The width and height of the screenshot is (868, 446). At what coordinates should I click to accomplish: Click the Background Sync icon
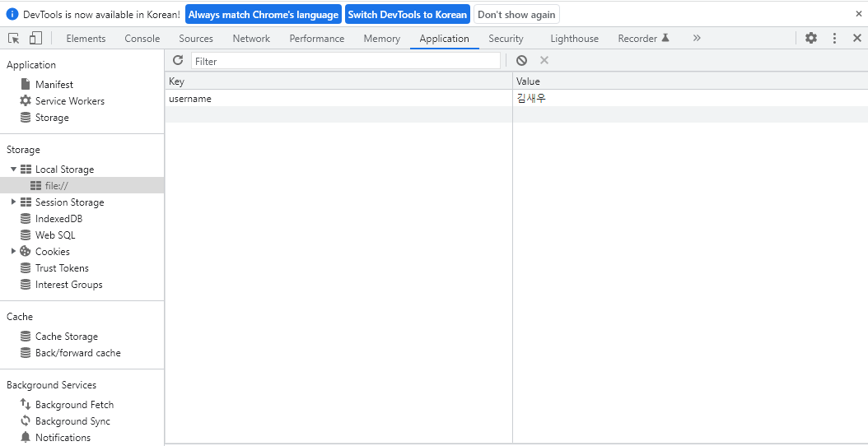(26, 421)
